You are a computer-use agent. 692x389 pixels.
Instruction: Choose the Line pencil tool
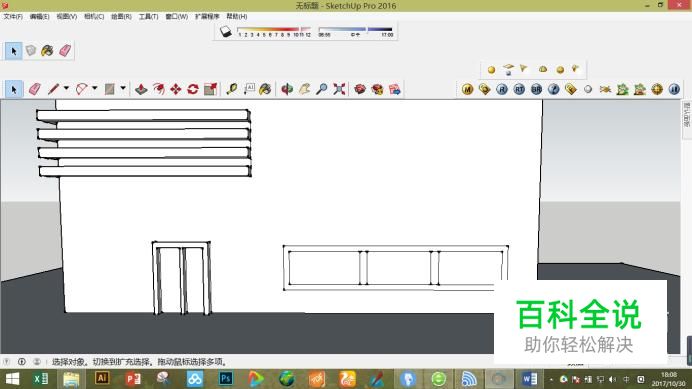pyautogui.click(x=53, y=89)
